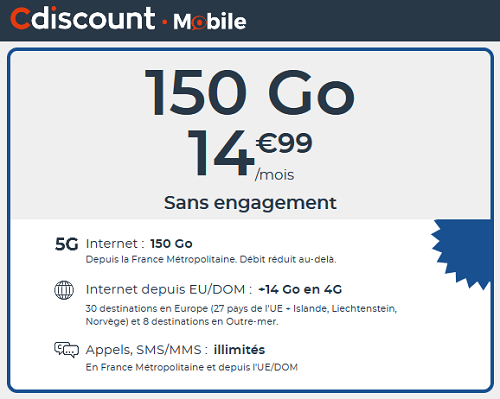Viewport: 500px width, 399px height.
Task: Click the illimités text
Action: click(239, 350)
